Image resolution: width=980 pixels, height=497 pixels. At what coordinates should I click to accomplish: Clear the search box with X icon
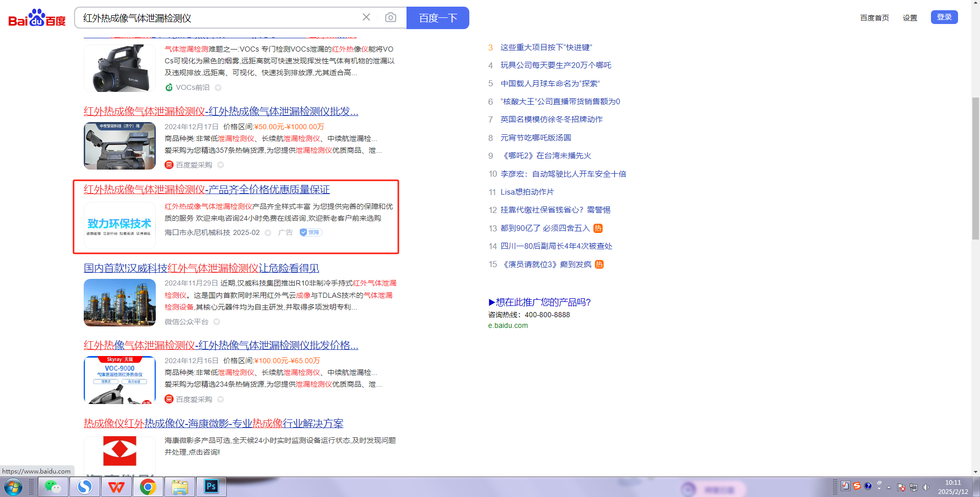366,17
